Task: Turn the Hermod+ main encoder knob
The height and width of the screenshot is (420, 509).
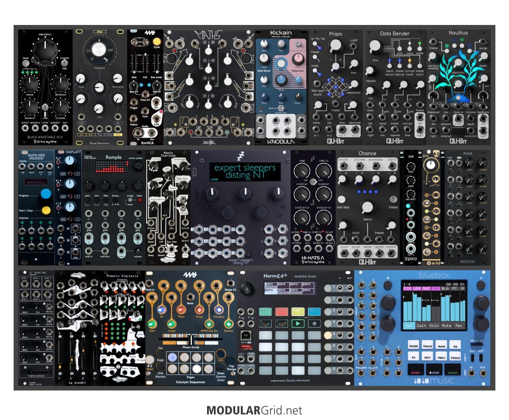Action: tap(247, 288)
